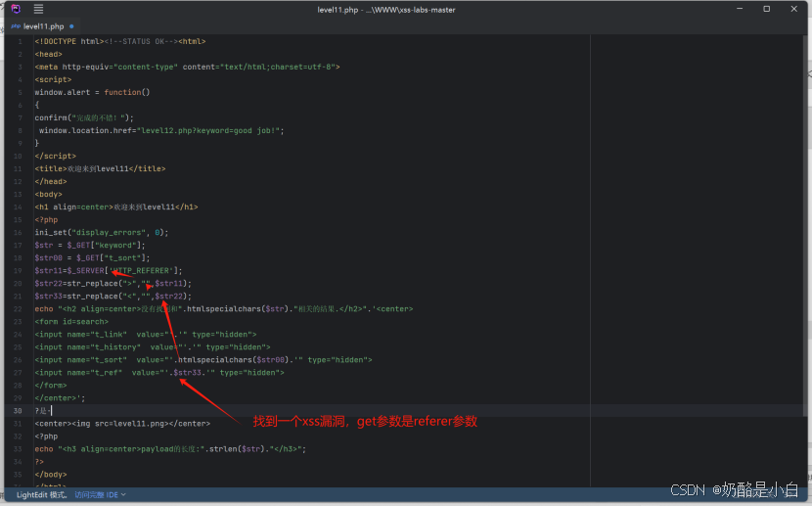812x506 pixels.
Task: Click the $str33=str_replace line
Action: coord(113,297)
